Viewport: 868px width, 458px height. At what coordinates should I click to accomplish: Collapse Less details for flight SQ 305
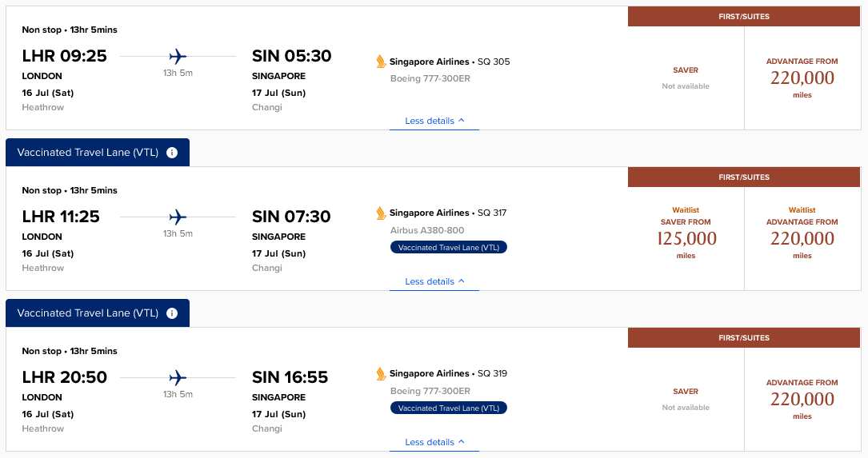[434, 121]
